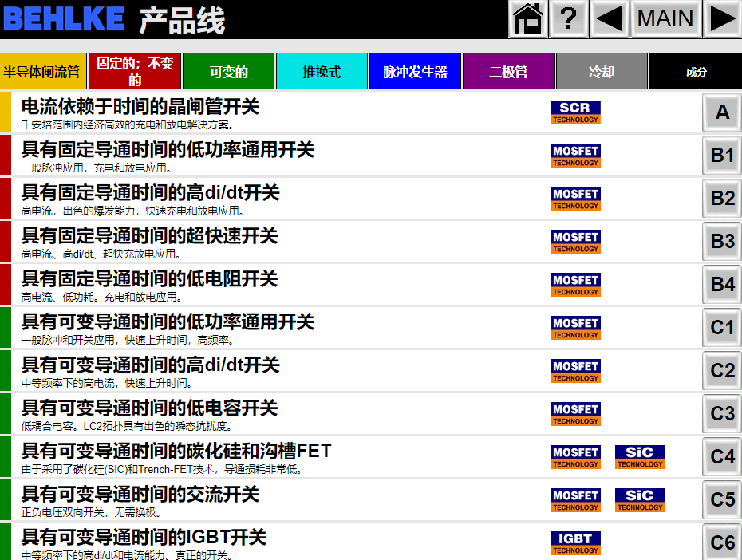This screenshot has width=742, height=560.
Task: Open product group C3 button
Action: (722, 414)
